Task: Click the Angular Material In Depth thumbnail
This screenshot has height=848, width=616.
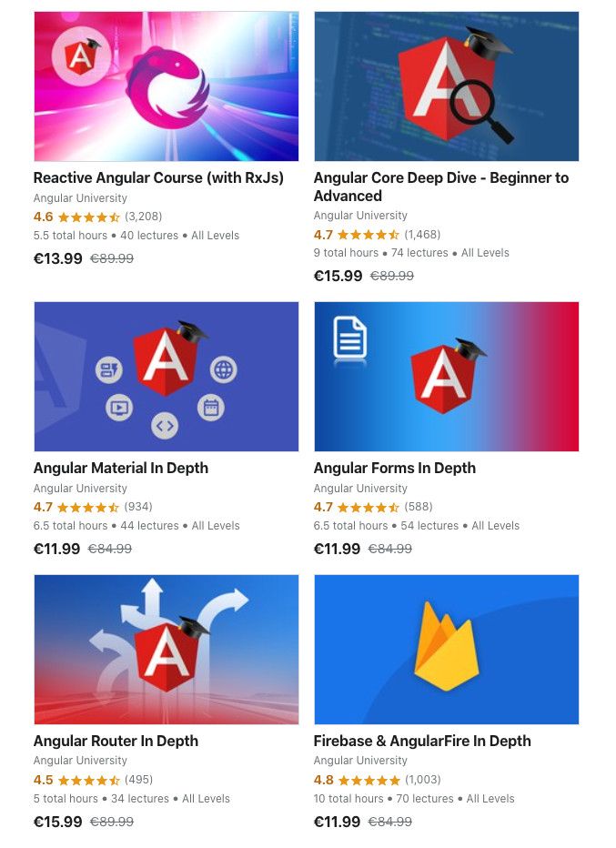Action: click(166, 377)
